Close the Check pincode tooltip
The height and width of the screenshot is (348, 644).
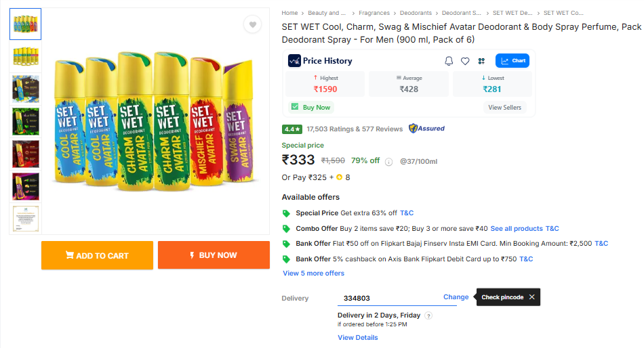point(532,297)
